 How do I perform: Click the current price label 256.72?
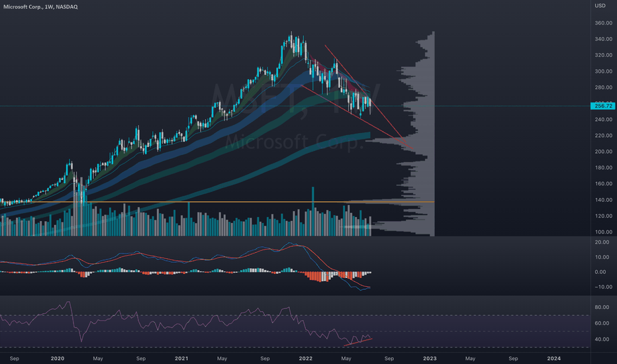[603, 106]
